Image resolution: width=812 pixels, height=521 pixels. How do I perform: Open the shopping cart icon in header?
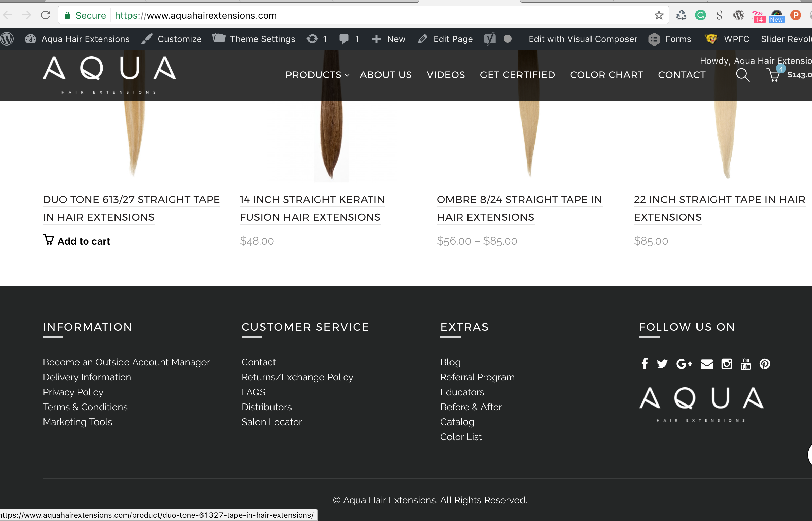pos(774,75)
